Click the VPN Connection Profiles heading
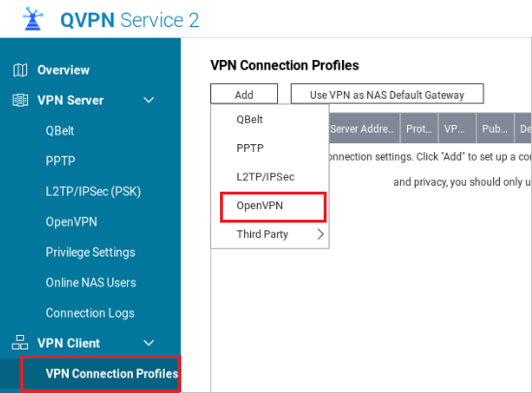This screenshot has width=532, height=393. 285,65
